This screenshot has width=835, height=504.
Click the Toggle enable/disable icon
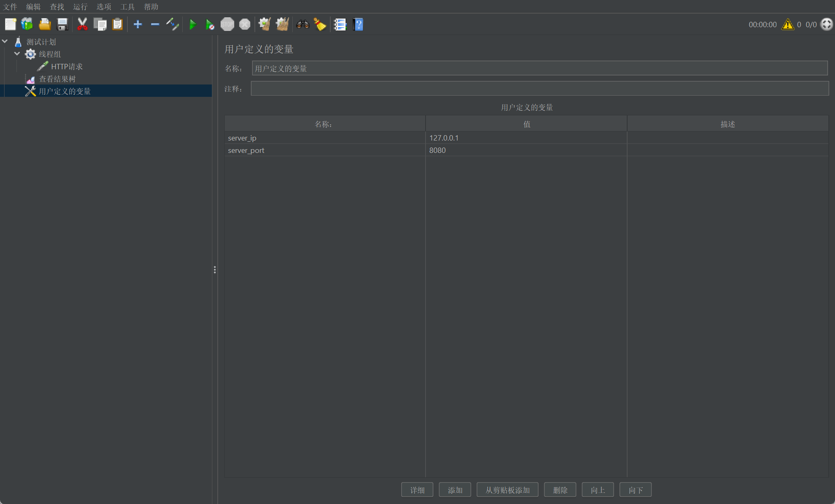(x=172, y=24)
